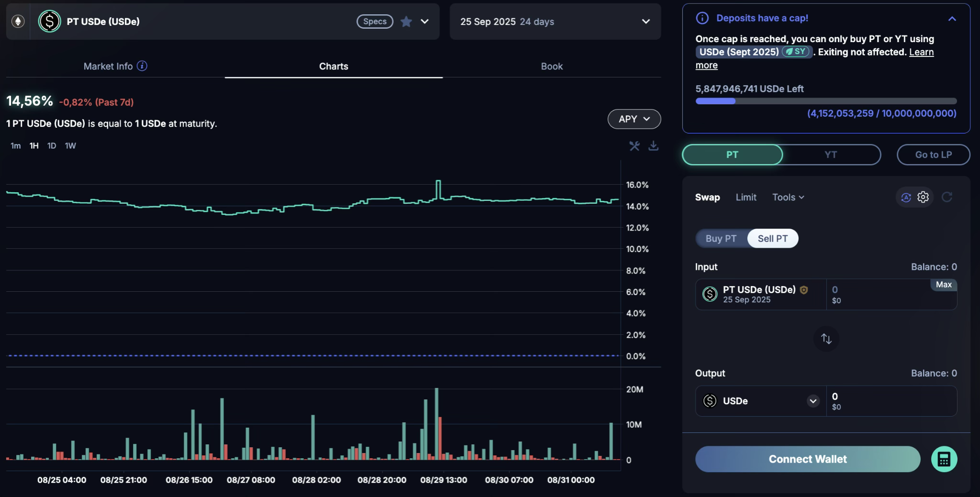This screenshot has width=980, height=497.
Task: Click the Market Info tooltip icon
Action: click(x=142, y=66)
